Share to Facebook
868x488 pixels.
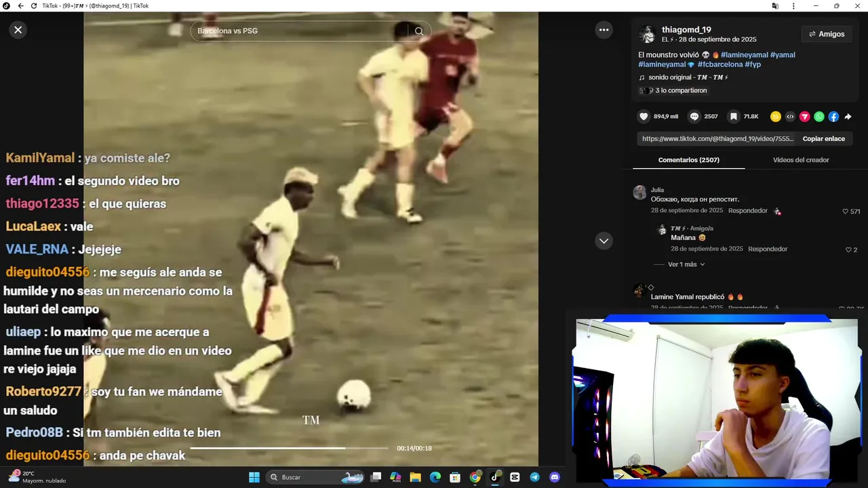pos(833,117)
